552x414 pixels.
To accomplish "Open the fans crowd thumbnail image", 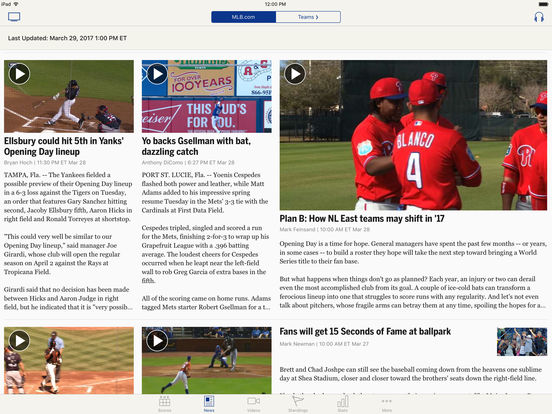I will pyautogui.click(x=522, y=341).
